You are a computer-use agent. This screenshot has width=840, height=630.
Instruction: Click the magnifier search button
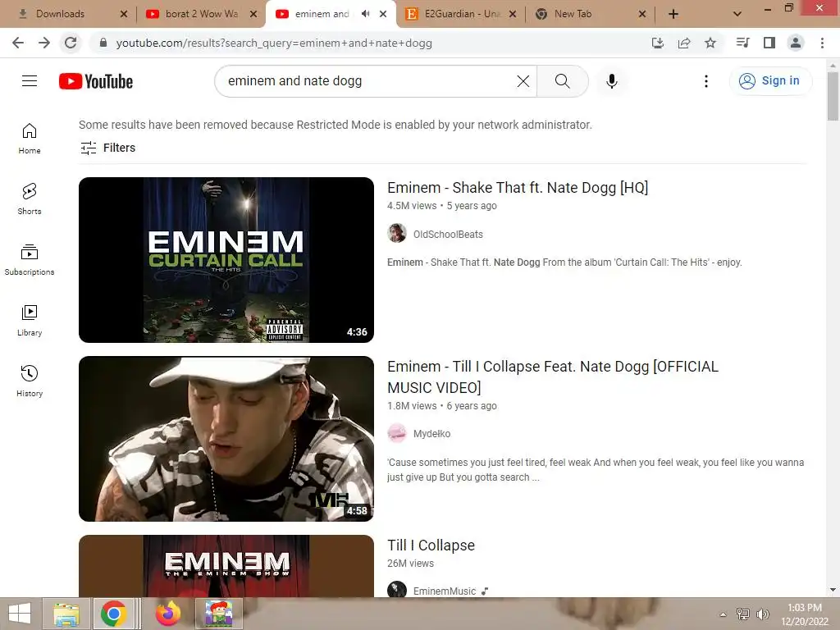coord(563,81)
